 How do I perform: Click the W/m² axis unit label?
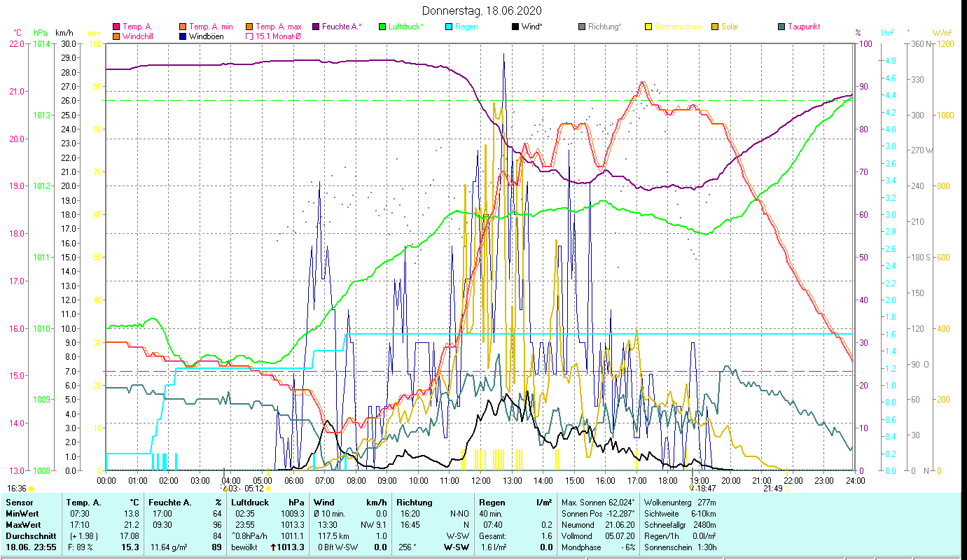(941, 33)
